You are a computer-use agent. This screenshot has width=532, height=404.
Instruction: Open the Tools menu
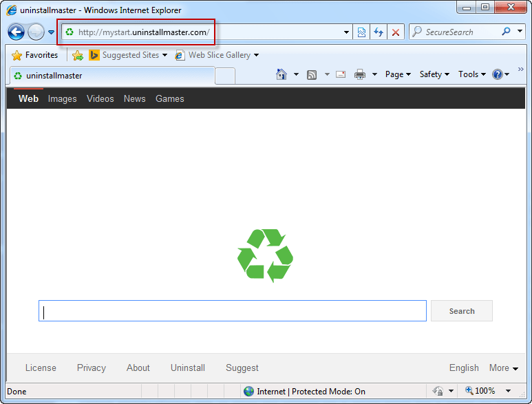pos(472,74)
